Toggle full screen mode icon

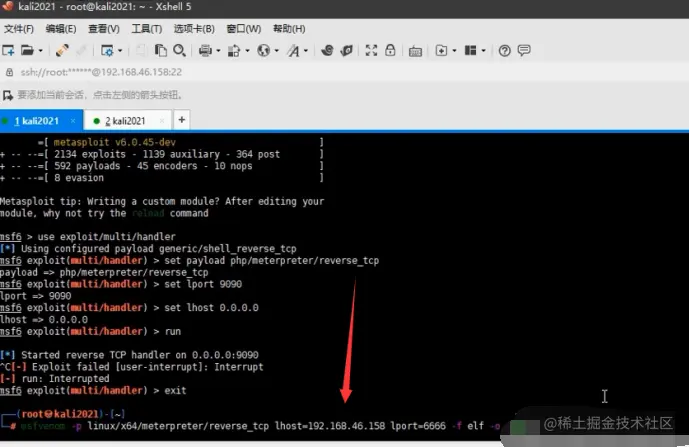pyautogui.click(x=371, y=51)
